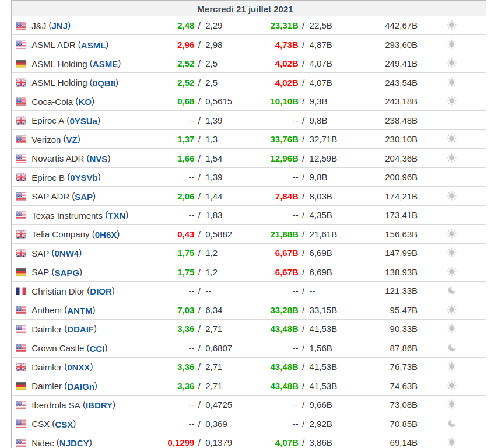The height and width of the screenshot is (448, 498).
Task: Click the sun icon in the SAP (SAPG) row
Action: [x=451, y=272]
